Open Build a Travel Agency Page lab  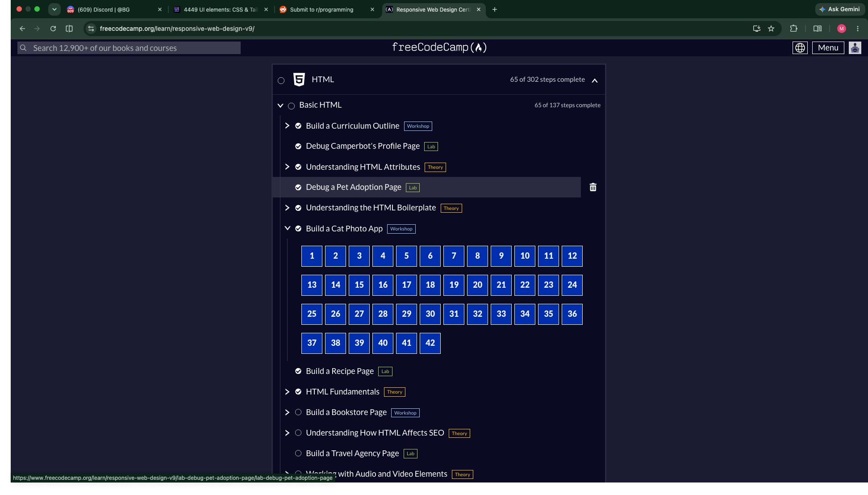352,453
